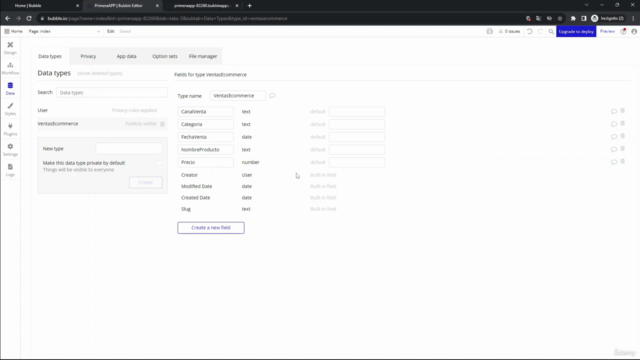Click the gift box icon in the top bar
Screen dimensions: 640x360
(489, 31)
